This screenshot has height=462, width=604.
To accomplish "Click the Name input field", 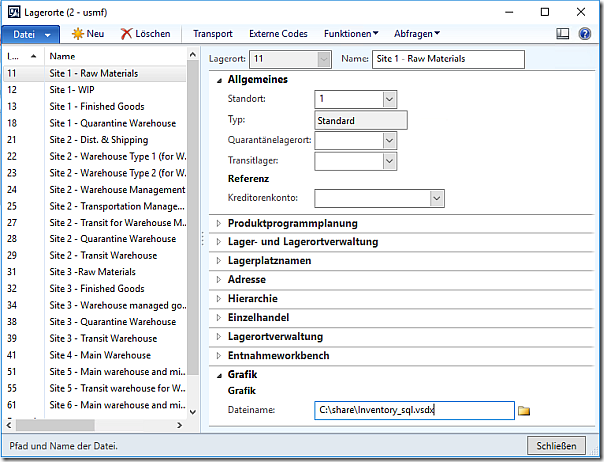I will click(x=448, y=59).
